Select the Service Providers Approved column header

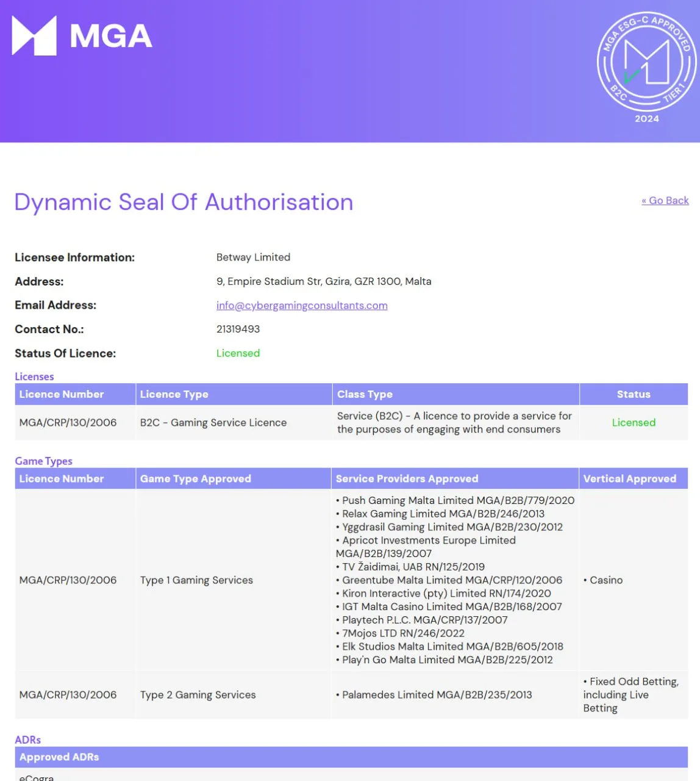(x=455, y=478)
